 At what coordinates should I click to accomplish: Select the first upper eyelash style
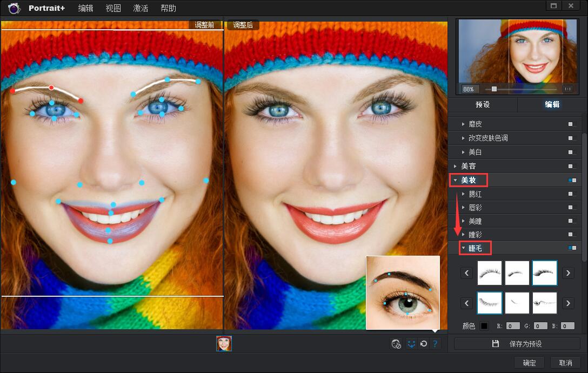[490, 273]
